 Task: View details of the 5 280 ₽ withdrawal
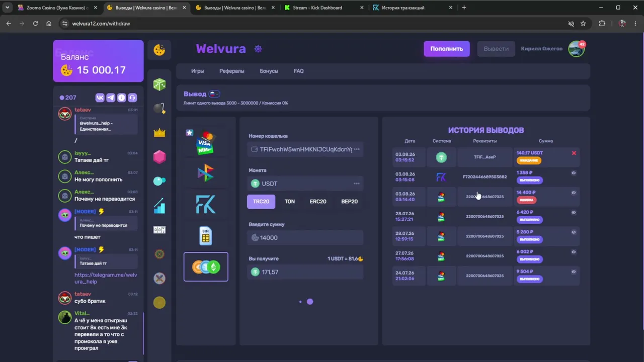(574, 232)
